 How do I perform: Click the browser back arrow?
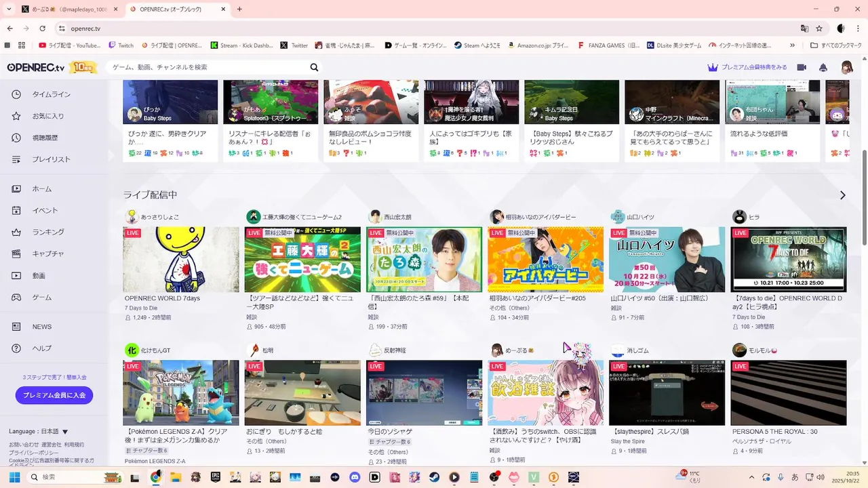[x=9, y=28]
